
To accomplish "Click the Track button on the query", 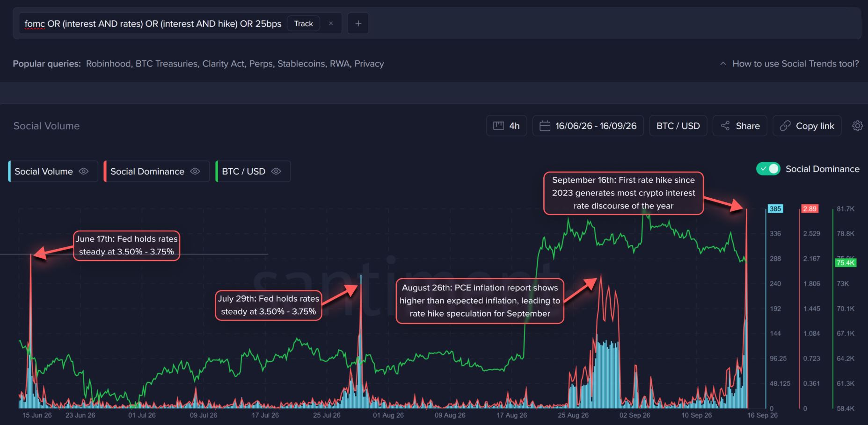I will coord(304,23).
